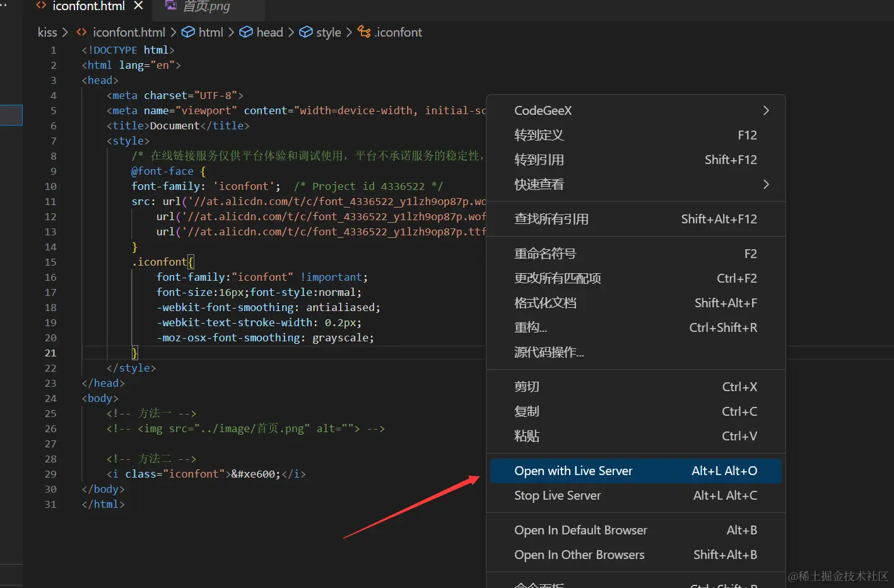This screenshot has height=588, width=894.
Task: Click the @font-face rule text
Action: (x=162, y=171)
